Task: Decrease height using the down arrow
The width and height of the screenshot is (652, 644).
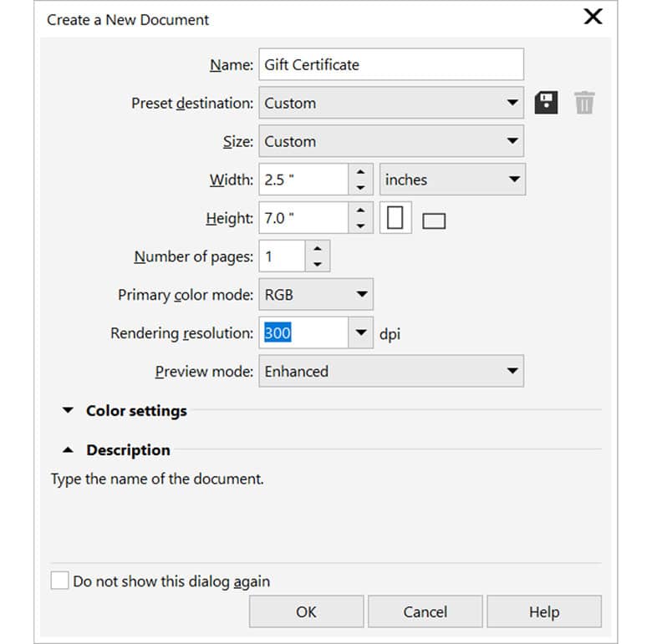Action: pyautogui.click(x=360, y=226)
